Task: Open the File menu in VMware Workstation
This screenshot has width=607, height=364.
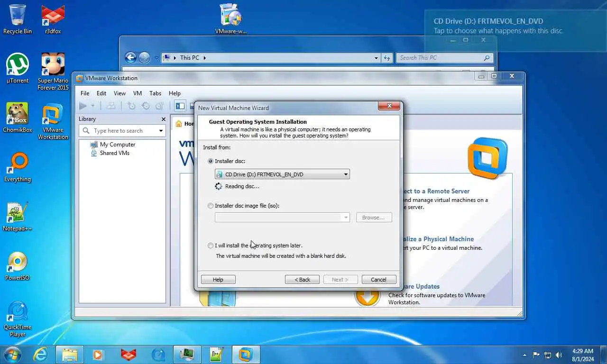Action: tap(85, 93)
